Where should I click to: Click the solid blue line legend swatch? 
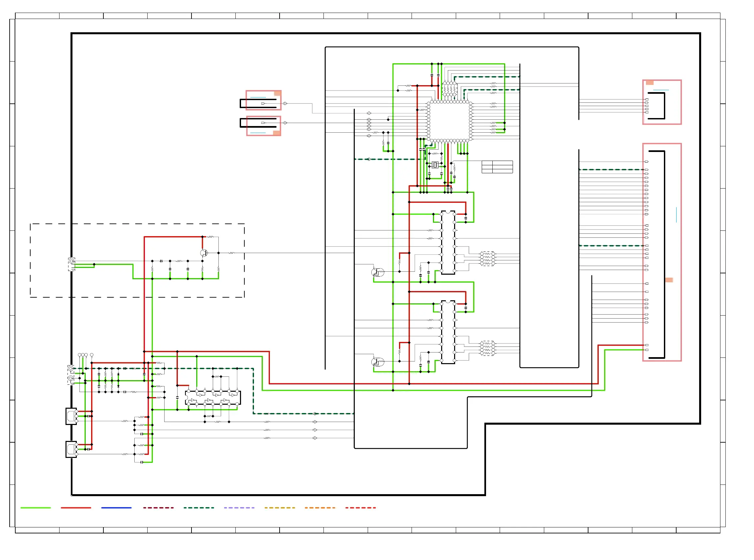pos(116,508)
